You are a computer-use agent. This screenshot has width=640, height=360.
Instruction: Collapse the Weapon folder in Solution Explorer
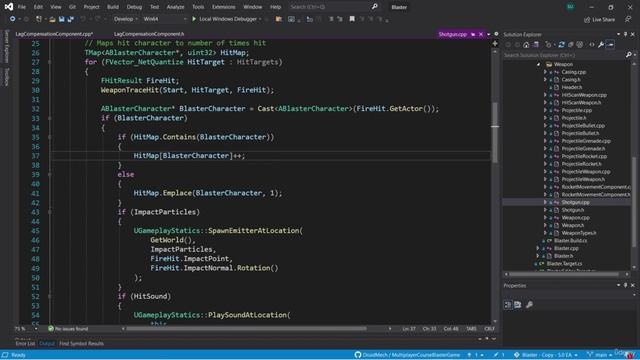[538, 64]
